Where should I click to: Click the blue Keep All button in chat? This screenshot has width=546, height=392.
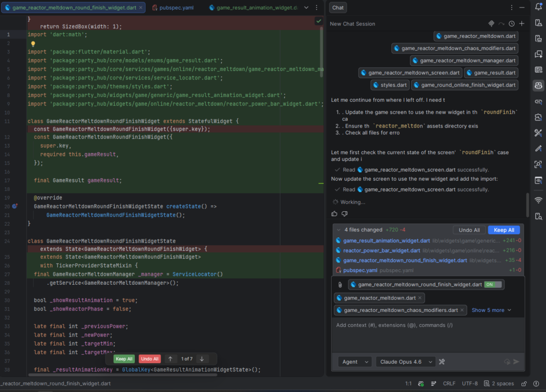(503, 230)
